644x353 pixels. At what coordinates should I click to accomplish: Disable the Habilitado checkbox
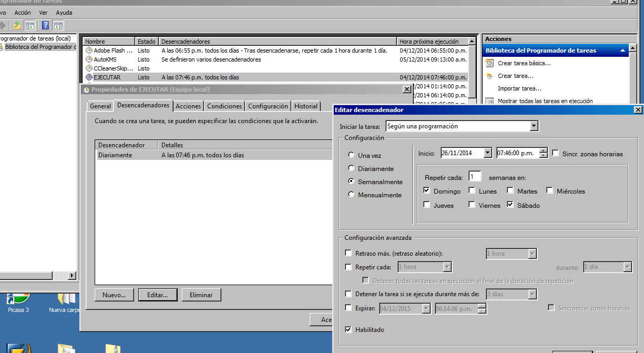[x=348, y=329]
